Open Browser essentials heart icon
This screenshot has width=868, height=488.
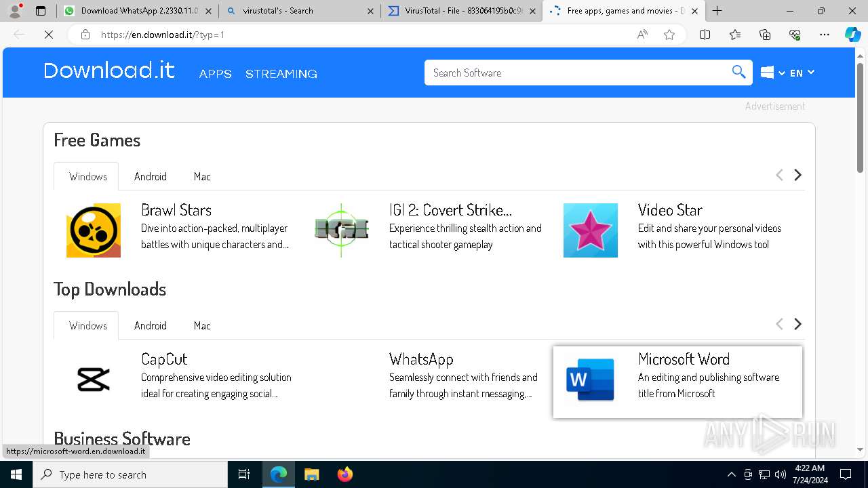point(795,35)
